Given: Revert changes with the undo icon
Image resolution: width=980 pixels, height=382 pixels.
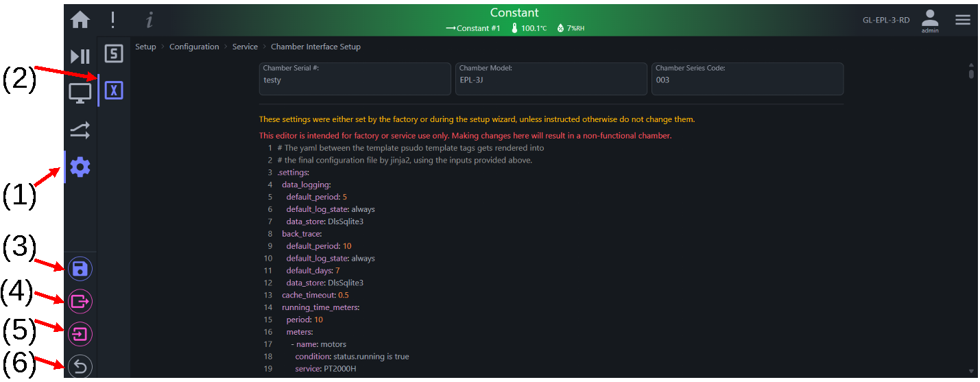Looking at the screenshot, I should click(x=80, y=368).
